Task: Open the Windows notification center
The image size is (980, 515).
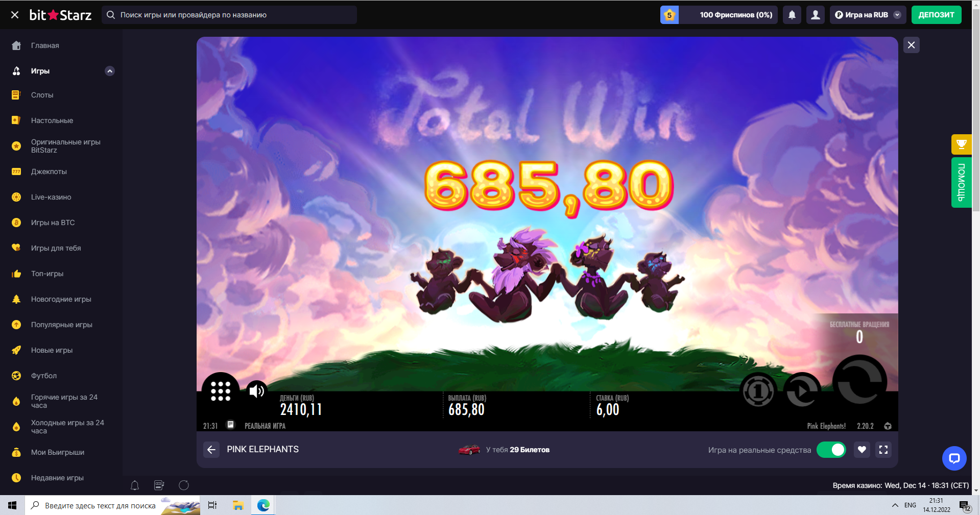Action: coord(965,505)
